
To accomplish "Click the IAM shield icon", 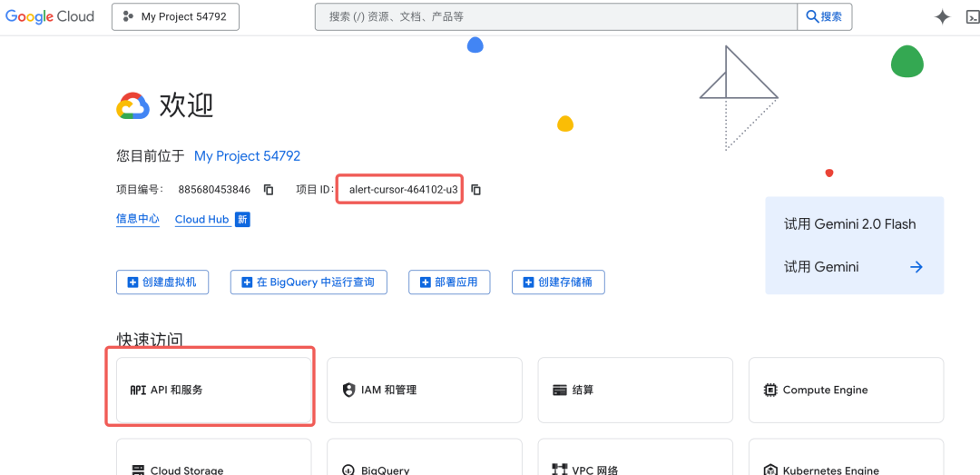I will click(348, 390).
